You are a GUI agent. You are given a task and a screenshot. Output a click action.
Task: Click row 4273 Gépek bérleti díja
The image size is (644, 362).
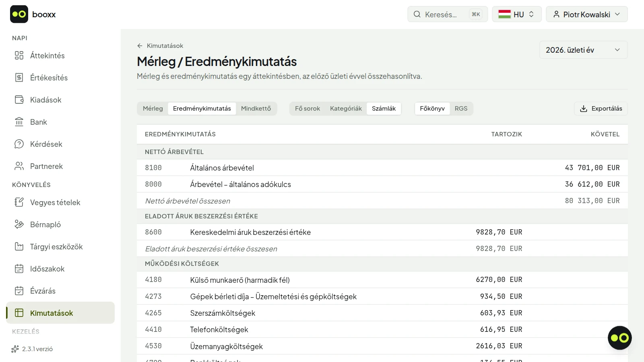tap(382, 296)
